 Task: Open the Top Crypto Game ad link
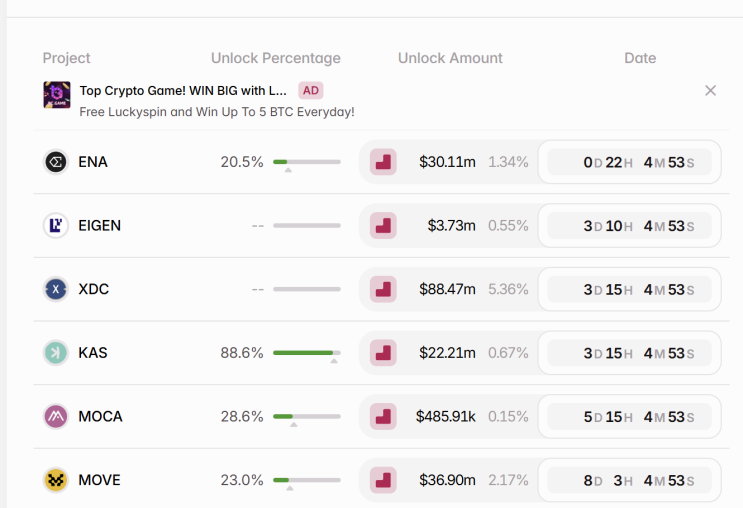pyautogui.click(x=183, y=90)
